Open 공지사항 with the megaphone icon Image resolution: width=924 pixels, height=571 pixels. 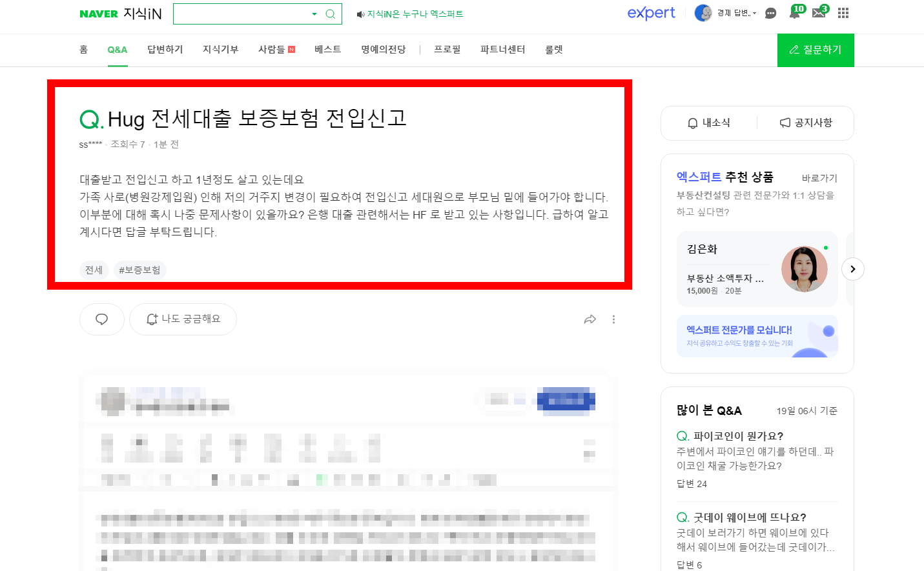click(806, 123)
